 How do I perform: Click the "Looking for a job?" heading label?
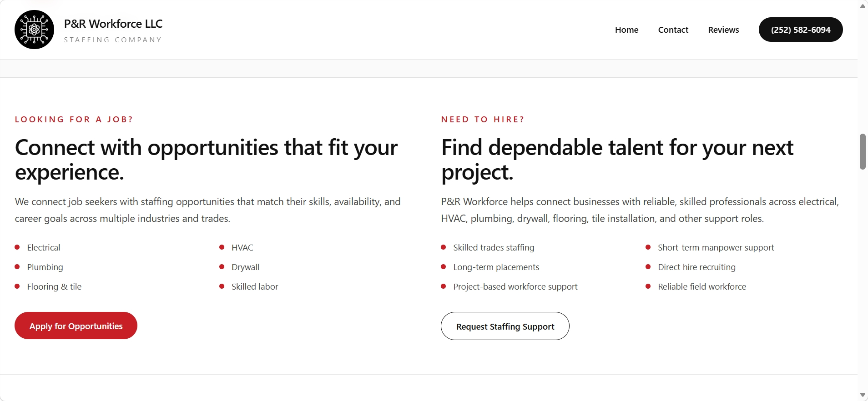pyautogui.click(x=74, y=120)
